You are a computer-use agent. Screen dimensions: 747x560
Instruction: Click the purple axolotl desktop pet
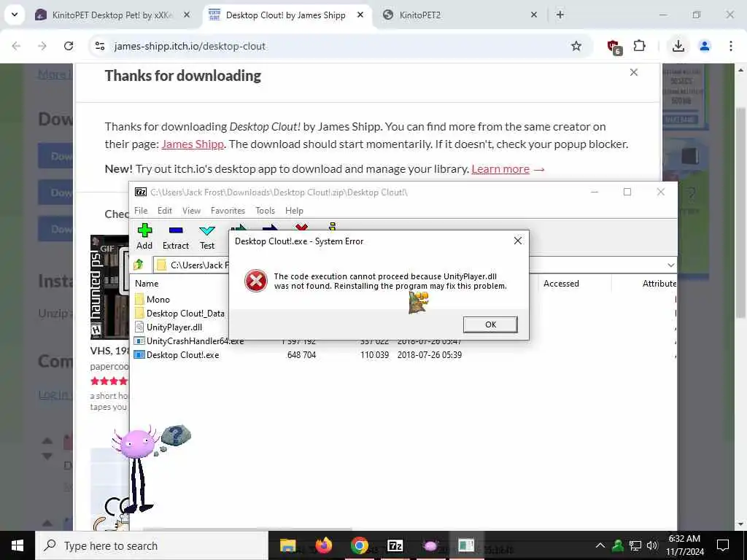point(138,469)
